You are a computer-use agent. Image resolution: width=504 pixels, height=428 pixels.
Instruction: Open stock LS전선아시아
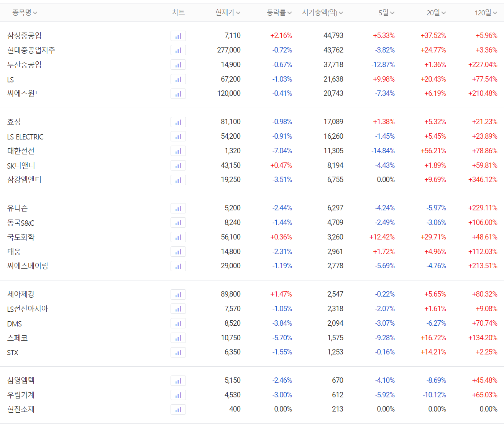point(28,309)
